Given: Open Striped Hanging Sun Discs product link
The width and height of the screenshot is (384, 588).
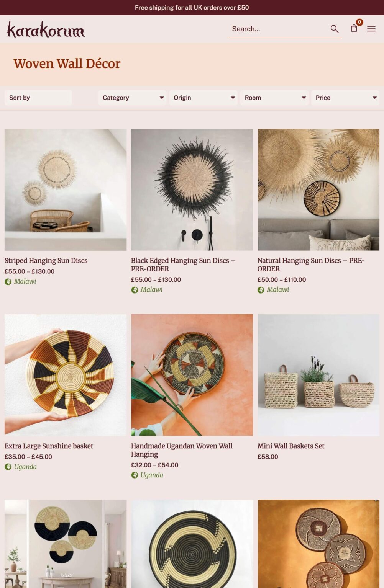Looking at the screenshot, I should pos(46,261).
